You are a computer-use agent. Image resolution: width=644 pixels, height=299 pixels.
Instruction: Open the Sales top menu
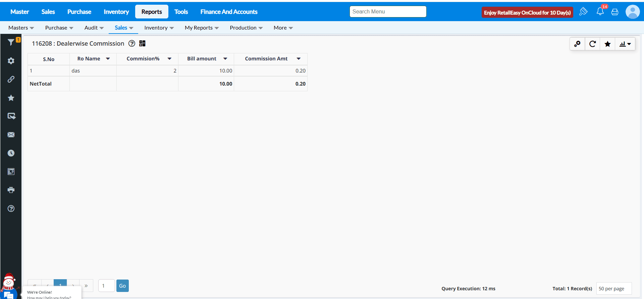pos(48,12)
